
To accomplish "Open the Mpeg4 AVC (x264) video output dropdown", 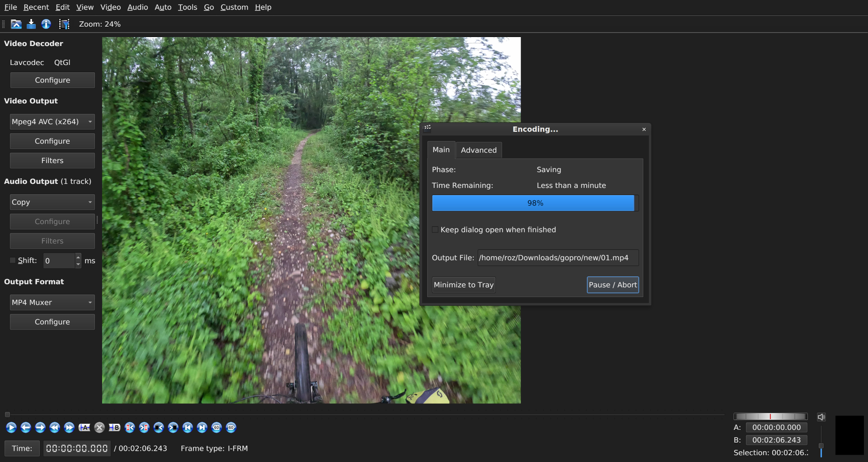I will [52, 121].
